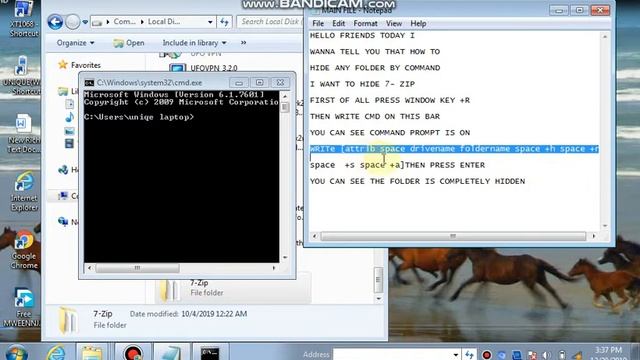Click Notepad vertical scrollbar down arrow

[x=605, y=226]
